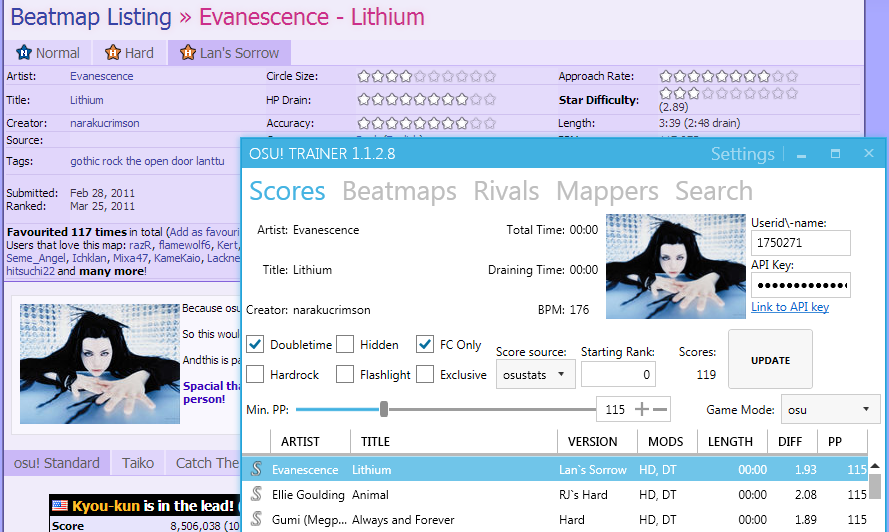Switch to the Scores tab

287,191
